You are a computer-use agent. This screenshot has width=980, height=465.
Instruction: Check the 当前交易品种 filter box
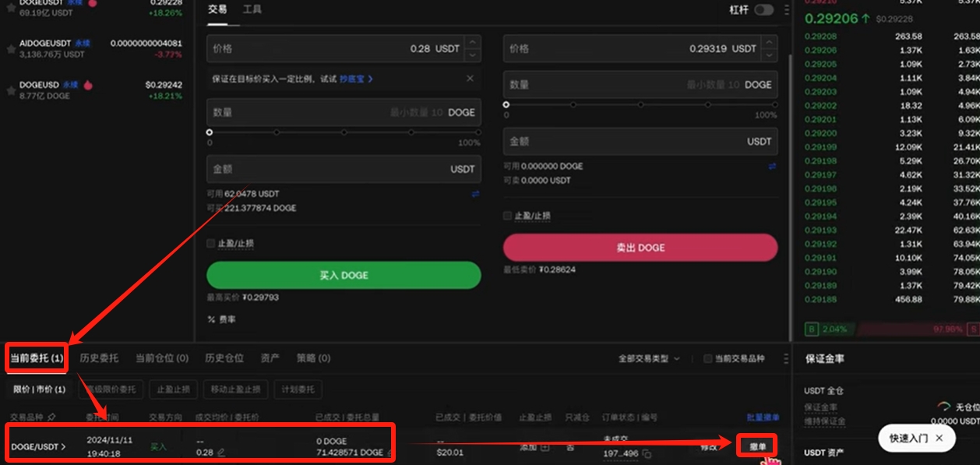[x=707, y=358]
